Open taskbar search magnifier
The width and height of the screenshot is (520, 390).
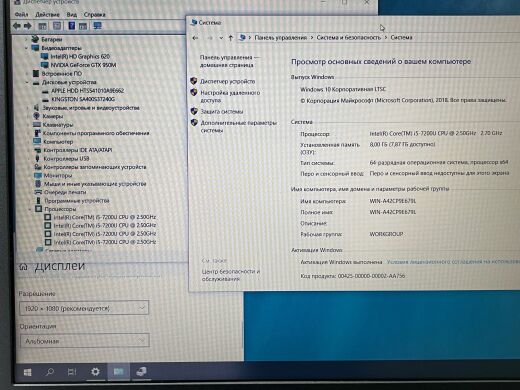click(x=50, y=372)
